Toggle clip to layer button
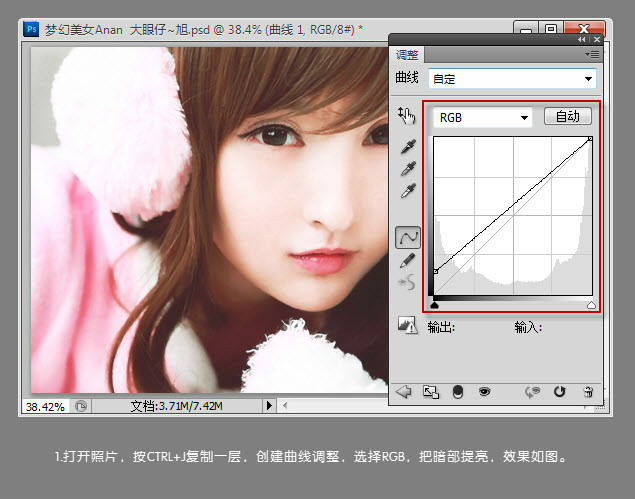 pos(457,392)
